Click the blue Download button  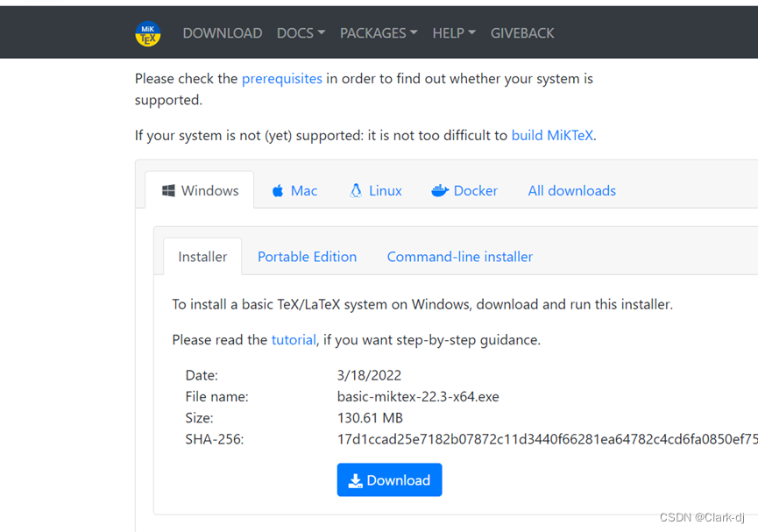pyautogui.click(x=389, y=479)
